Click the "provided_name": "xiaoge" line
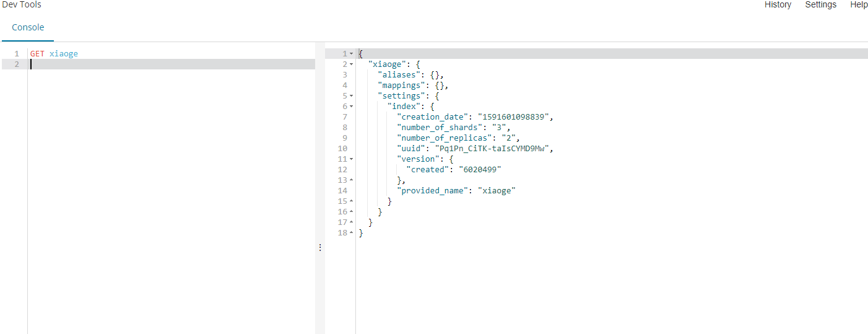 (x=456, y=191)
